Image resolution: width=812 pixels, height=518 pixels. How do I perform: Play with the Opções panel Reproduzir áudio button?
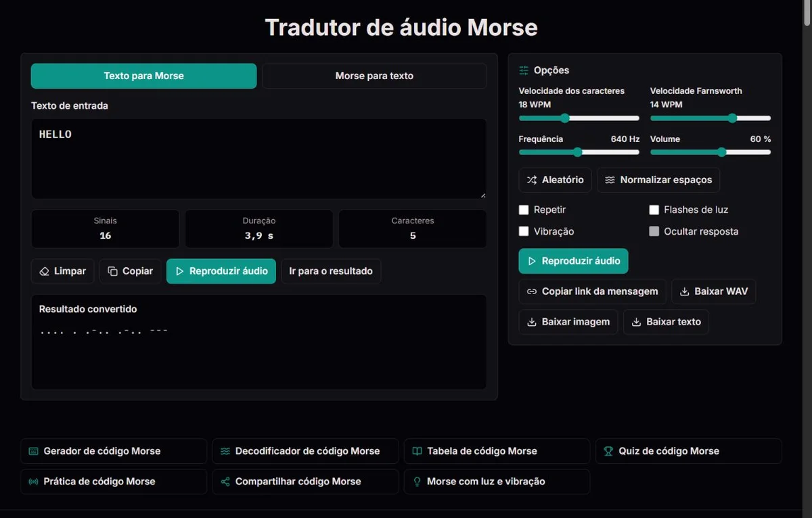[574, 261]
